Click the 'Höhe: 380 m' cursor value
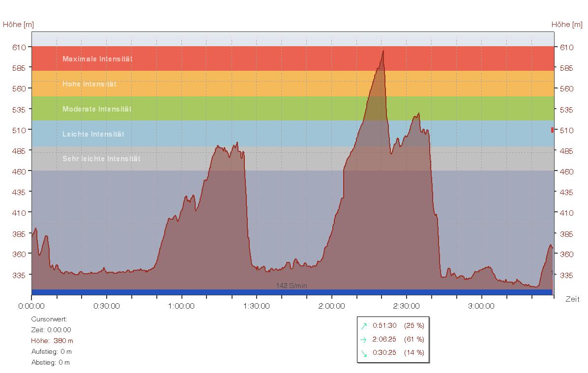The image size is (588, 373). click(52, 341)
